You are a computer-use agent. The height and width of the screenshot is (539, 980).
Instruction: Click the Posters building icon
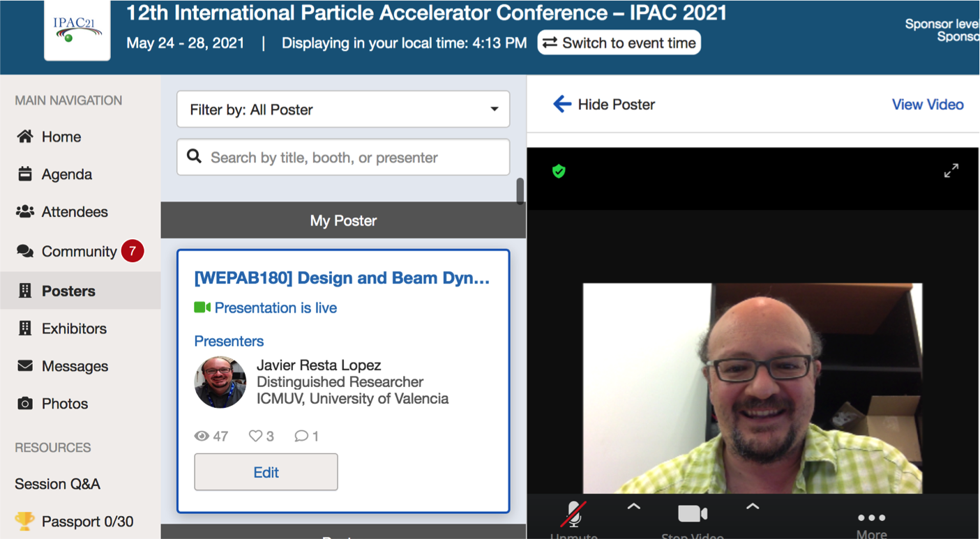25,291
